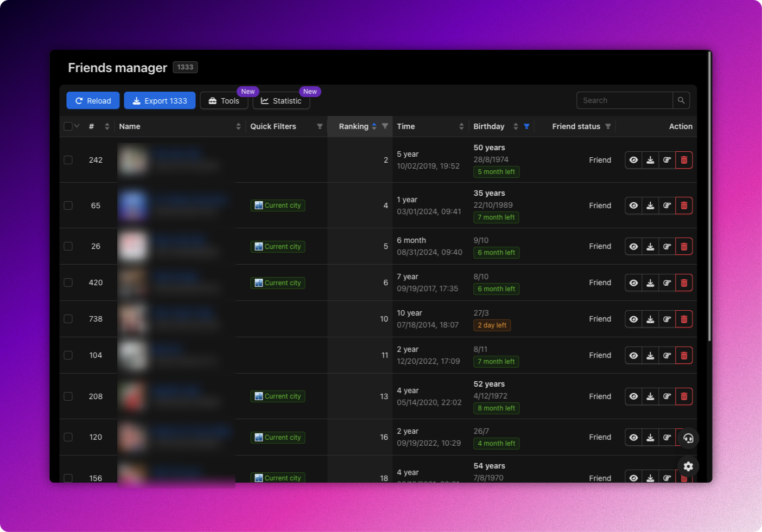
Task: Select checkbox for row 208
Action: click(68, 396)
